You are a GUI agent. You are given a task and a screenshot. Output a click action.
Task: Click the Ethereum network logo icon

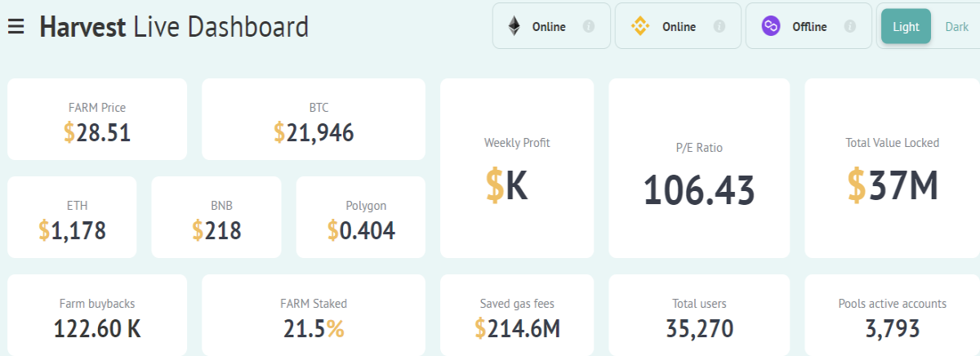coord(514,26)
